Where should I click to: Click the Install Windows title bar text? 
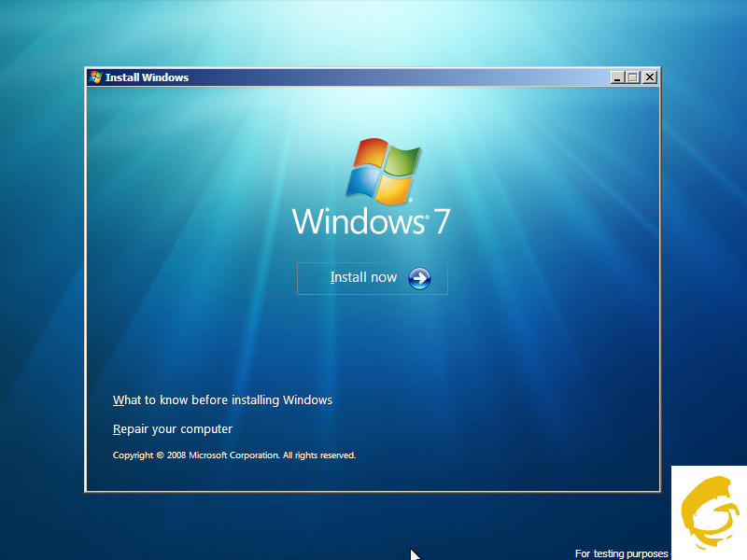[147, 77]
